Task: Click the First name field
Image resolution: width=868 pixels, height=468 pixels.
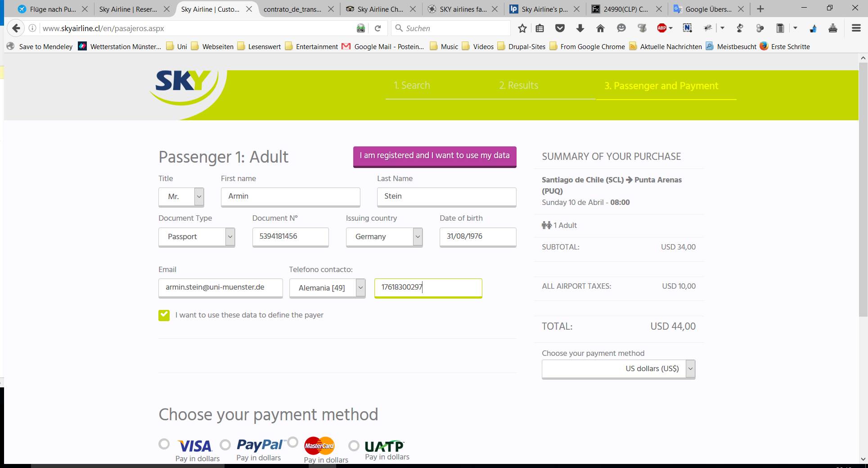Action: coord(291,196)
